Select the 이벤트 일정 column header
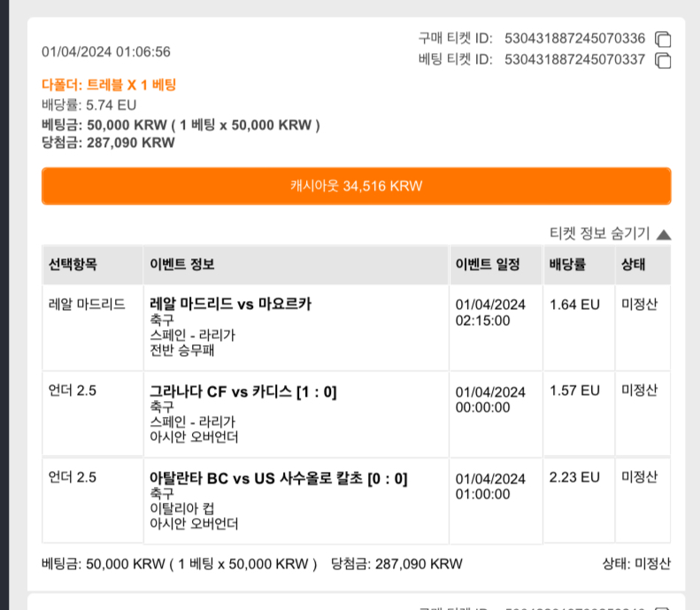This screenshot has height=610, width=700. (x=496, y=265)
